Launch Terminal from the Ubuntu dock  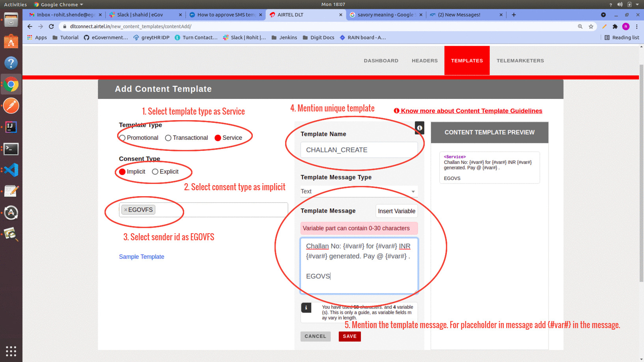click(11, 149)
